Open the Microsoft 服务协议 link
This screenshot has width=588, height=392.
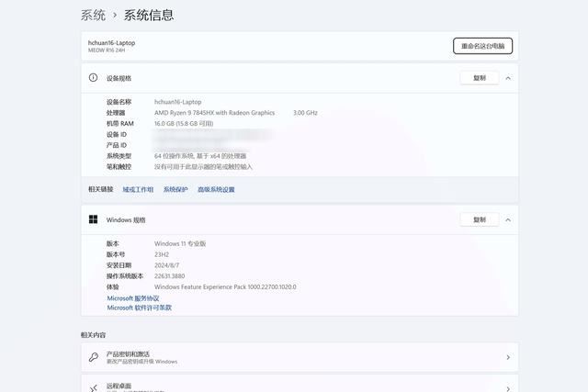pos(133,297)
